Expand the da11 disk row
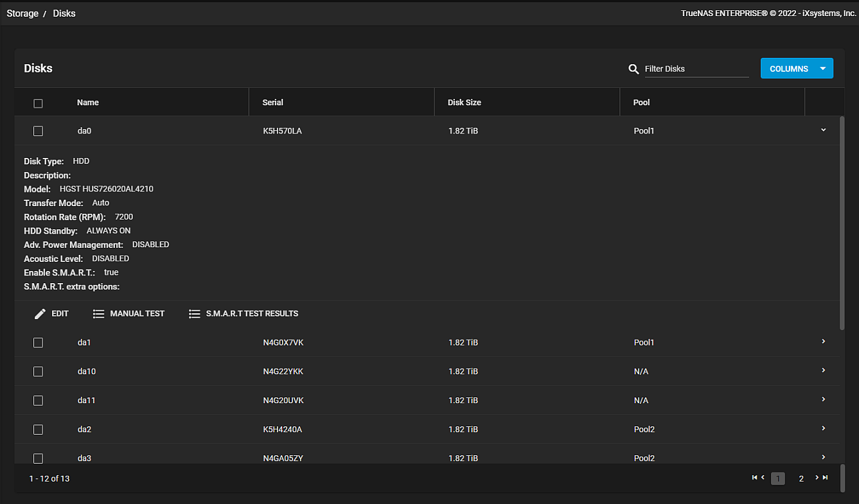 pyautogui.click(x=823, y=399)
